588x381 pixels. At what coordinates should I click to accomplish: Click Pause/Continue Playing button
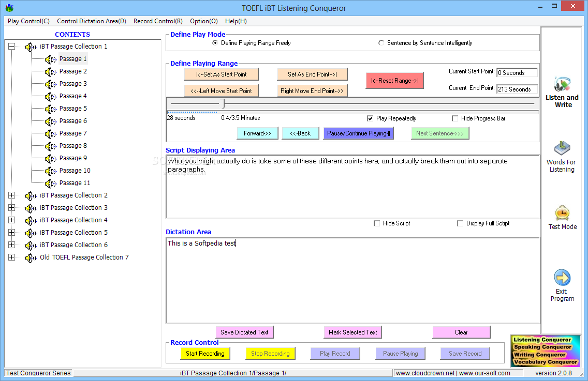359,133
